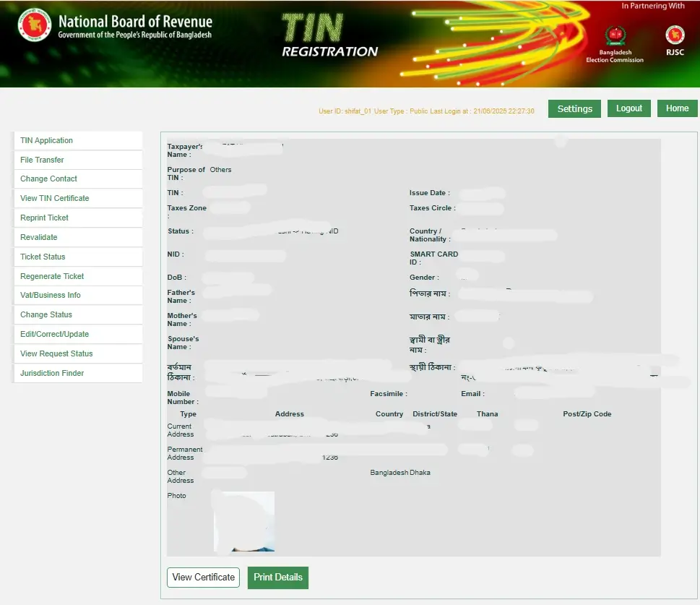The height and width of the screenshot is (605, 700).
Task: Open Vat/Business Info menu item
Action: (51, 295)
